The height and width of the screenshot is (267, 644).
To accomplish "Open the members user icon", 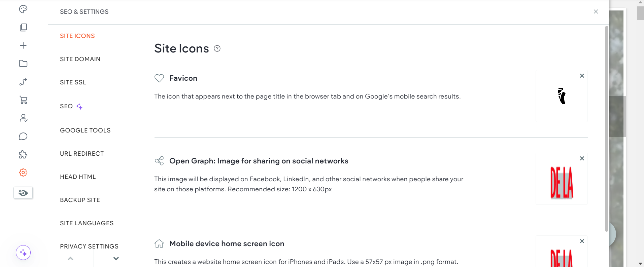I will 23,118.
